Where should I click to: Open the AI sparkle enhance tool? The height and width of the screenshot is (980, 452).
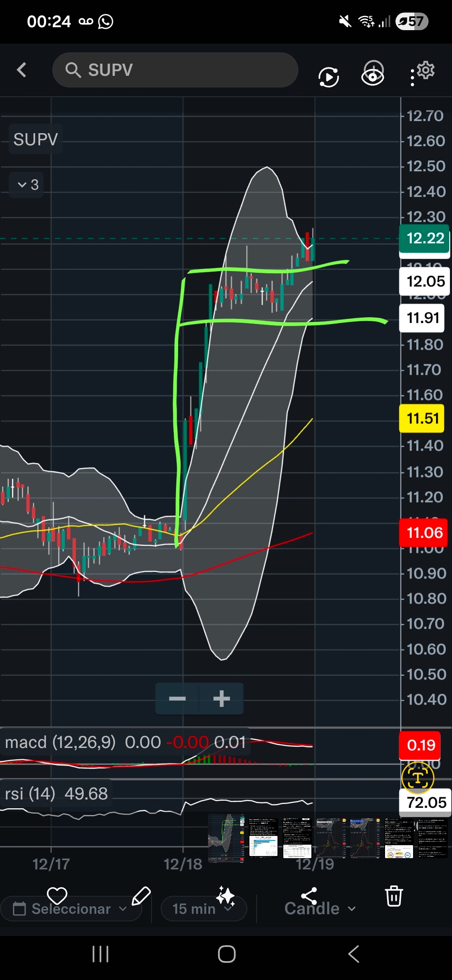coord(225,896)
